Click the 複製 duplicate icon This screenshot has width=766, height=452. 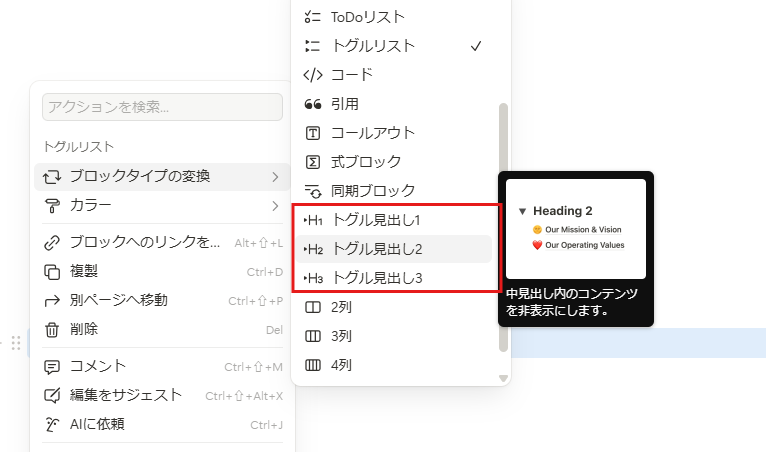coord(52,272)
